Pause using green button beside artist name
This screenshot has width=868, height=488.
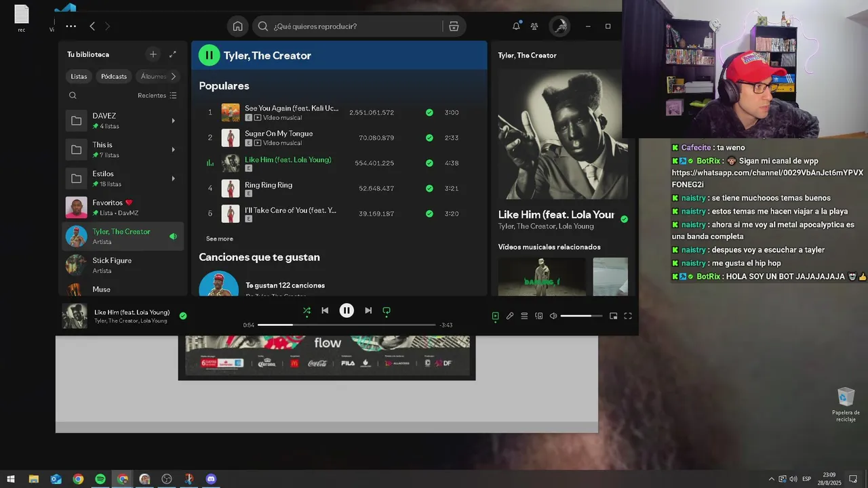209,56
